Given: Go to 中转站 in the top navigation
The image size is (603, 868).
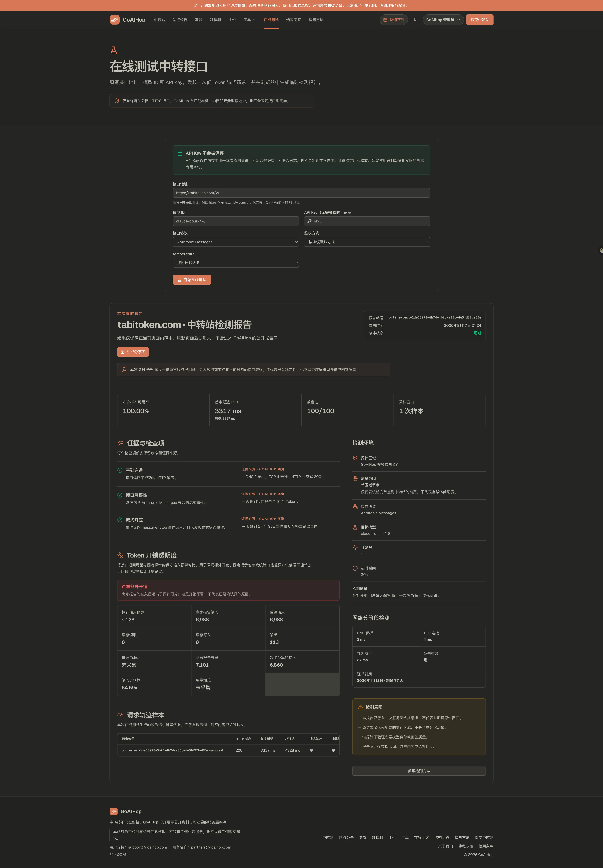Looking at the screenshot, I should 159,20.
